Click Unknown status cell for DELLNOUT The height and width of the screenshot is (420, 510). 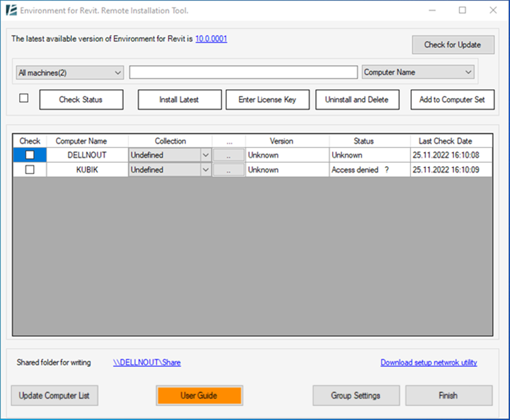pos(370,155)
